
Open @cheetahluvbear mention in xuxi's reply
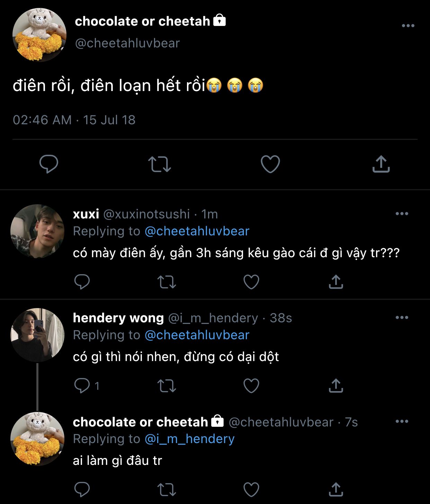pyautogui.click(x=197, y=231)
